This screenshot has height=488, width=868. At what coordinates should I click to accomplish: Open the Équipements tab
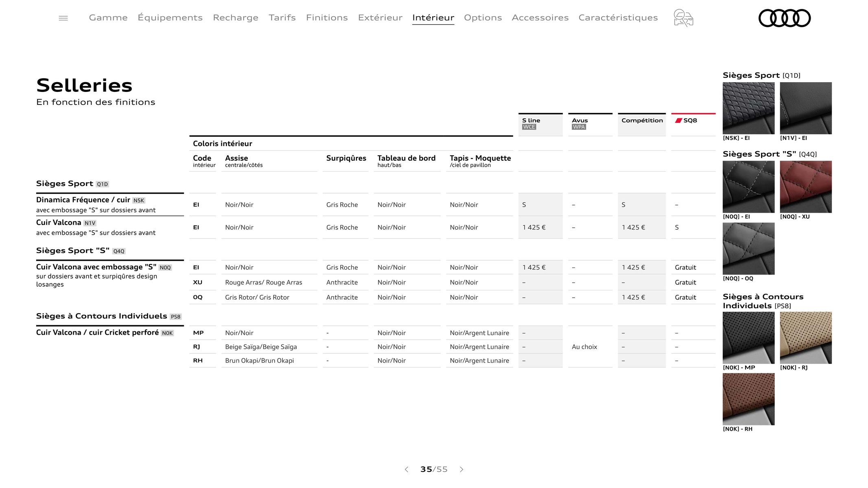coord(170,17)
